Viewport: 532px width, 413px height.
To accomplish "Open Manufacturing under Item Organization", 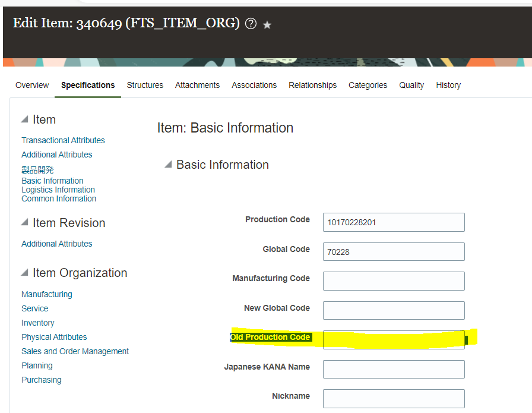I will click(46, 294).
